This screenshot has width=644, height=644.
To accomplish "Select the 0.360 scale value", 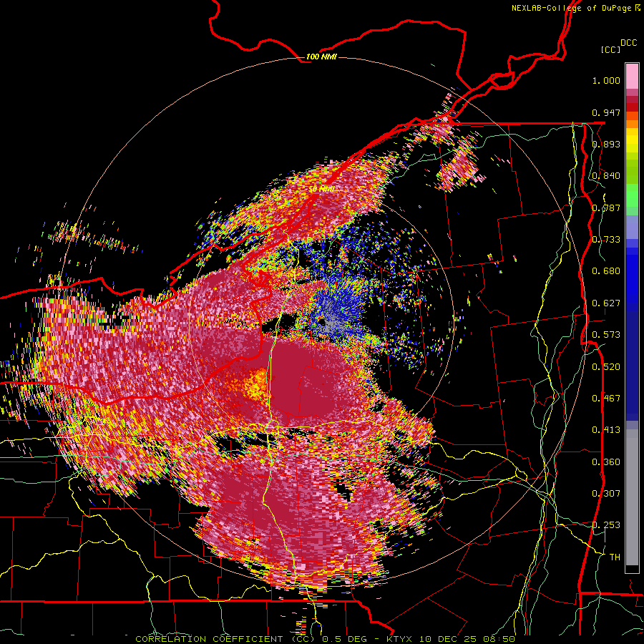I will (606, 462).
